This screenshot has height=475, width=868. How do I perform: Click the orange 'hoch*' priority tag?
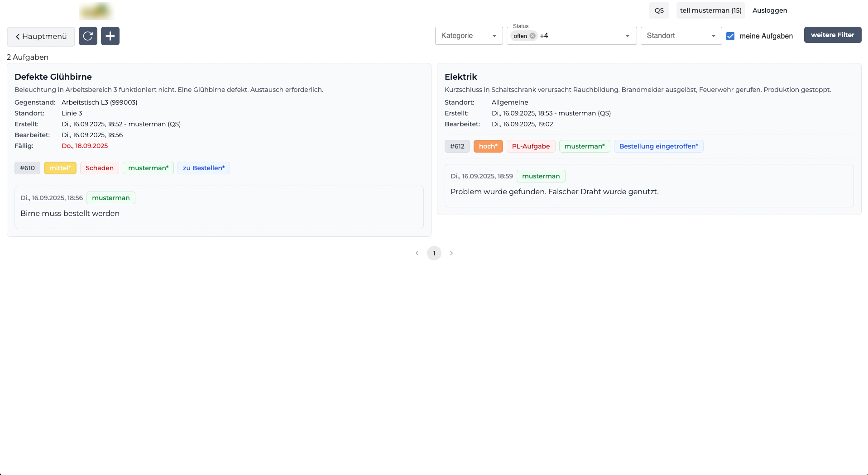tap(488, 146)
